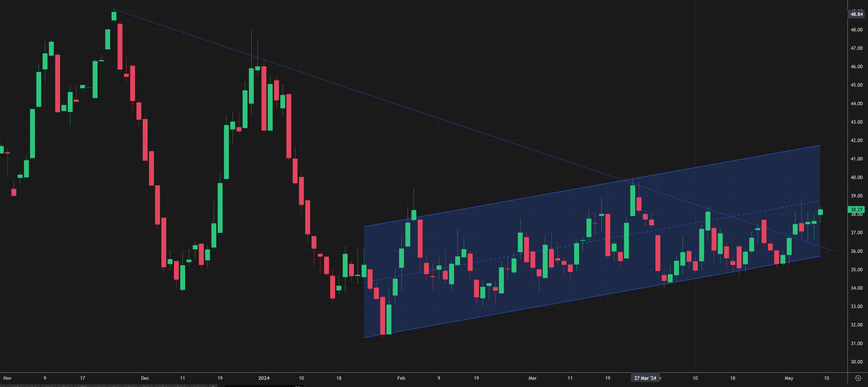The width and height of the screenshot is (868, 387).
Task: Click the "May" label on the time axis
Action: pyautogui.click(x=789, y=378)
